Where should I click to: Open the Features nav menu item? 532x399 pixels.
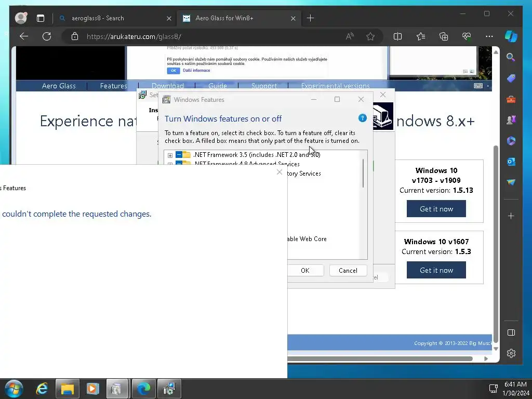tap(113, 86)
